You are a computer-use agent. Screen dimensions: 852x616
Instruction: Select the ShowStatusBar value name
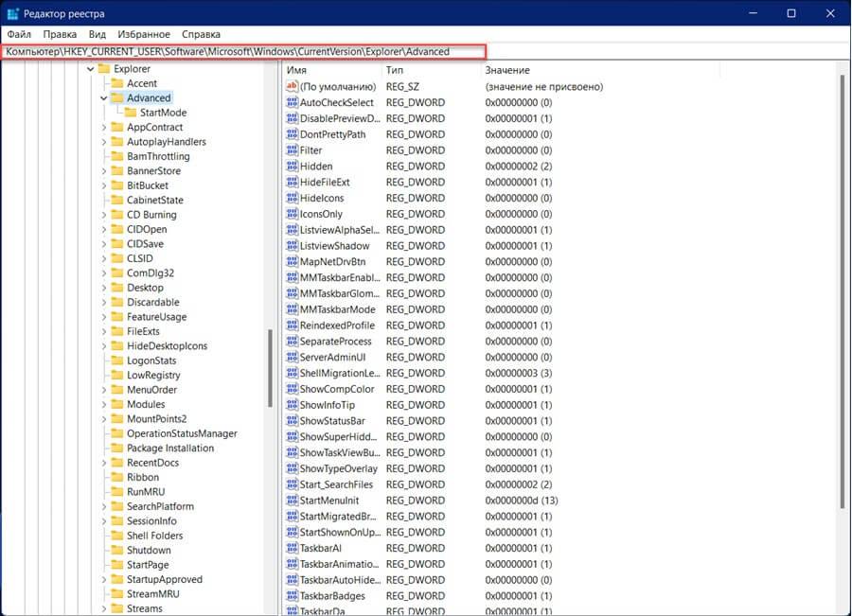[332, 421]
